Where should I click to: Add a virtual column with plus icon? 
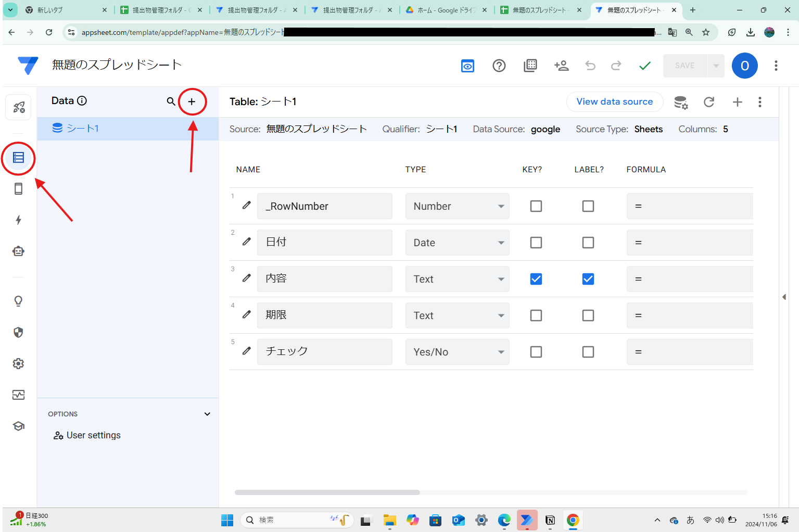tap(737, 102)
